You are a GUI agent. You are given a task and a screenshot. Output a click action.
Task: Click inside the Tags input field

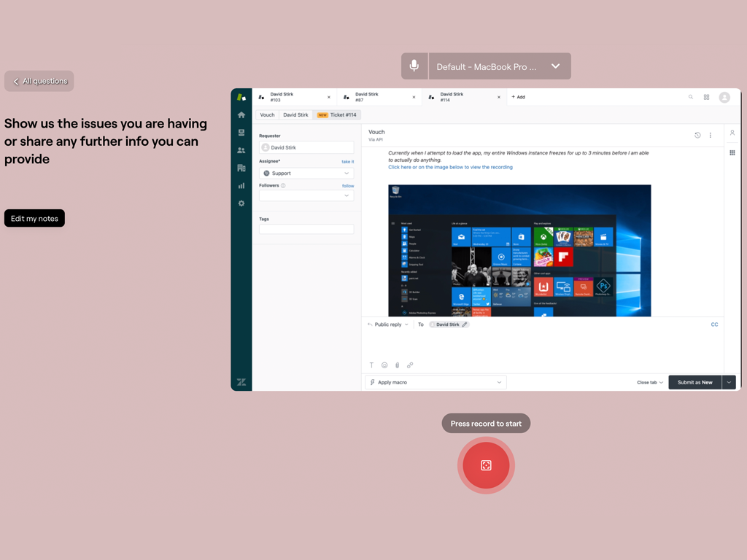tap(306, 229)
